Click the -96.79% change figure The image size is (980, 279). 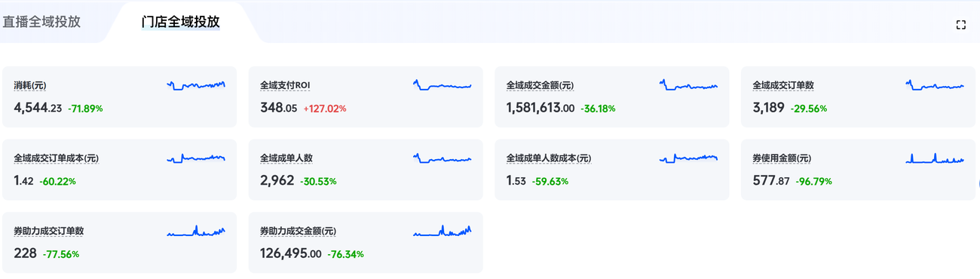point(814,181)
